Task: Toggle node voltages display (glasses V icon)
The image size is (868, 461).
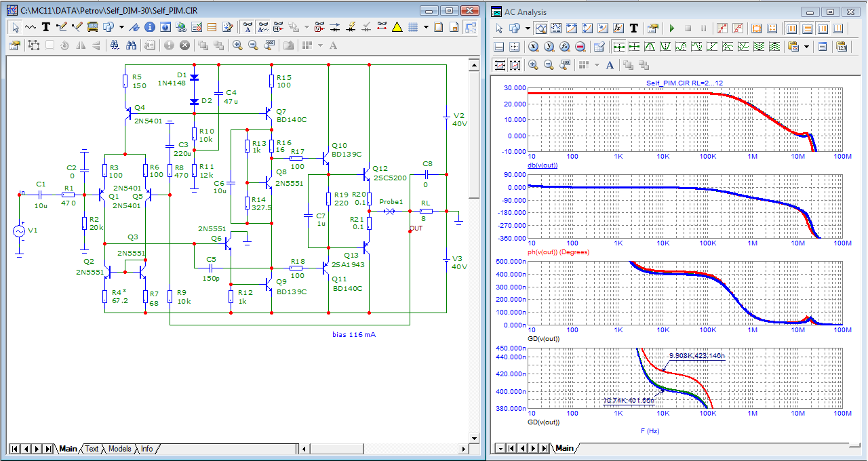Action: (x=319, y=27)
